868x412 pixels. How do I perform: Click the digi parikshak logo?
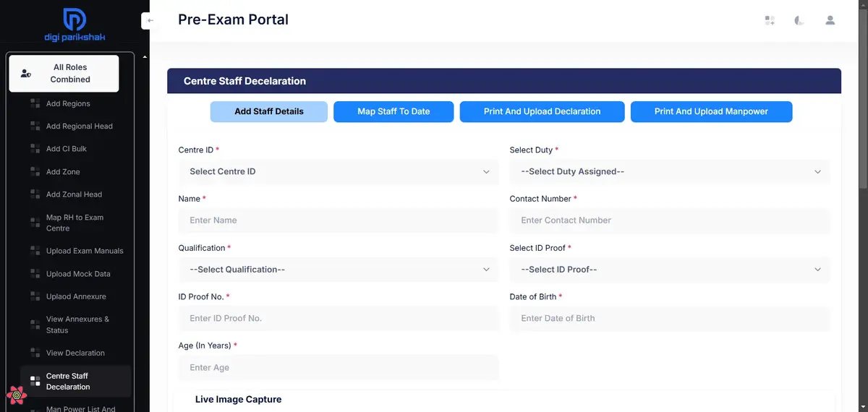[x=75, y=26]
